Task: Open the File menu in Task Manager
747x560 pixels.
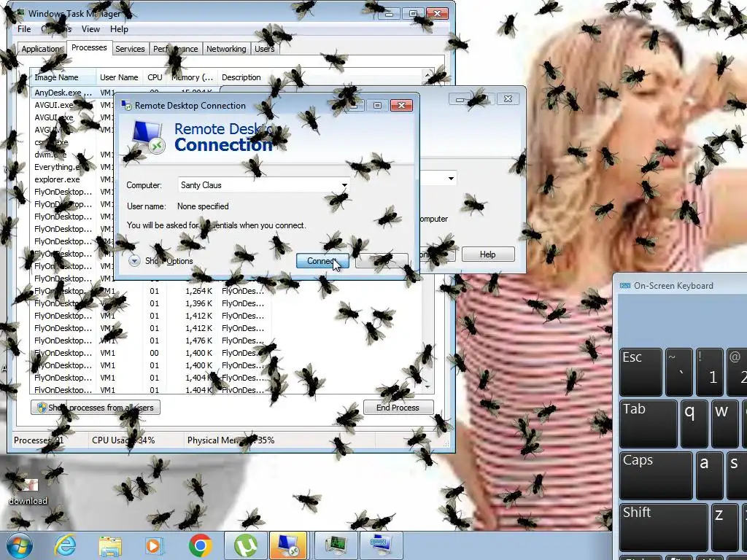Action: (x=24, y=29)
